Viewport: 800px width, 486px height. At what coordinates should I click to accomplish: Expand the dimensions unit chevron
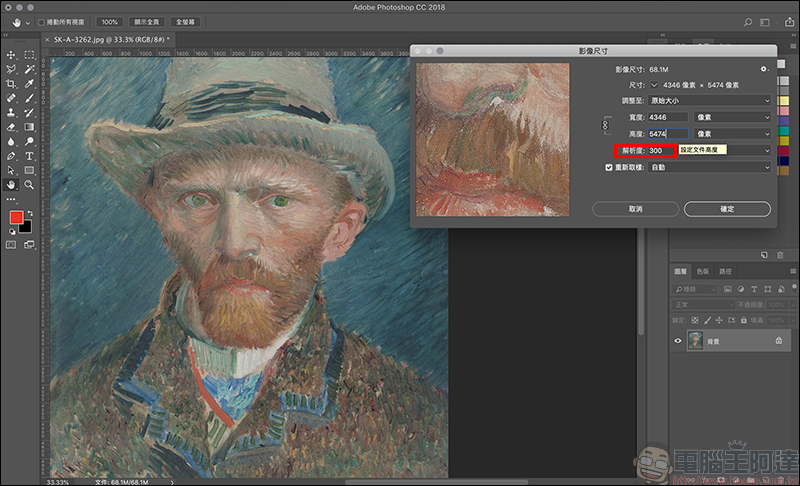point(654,85)
